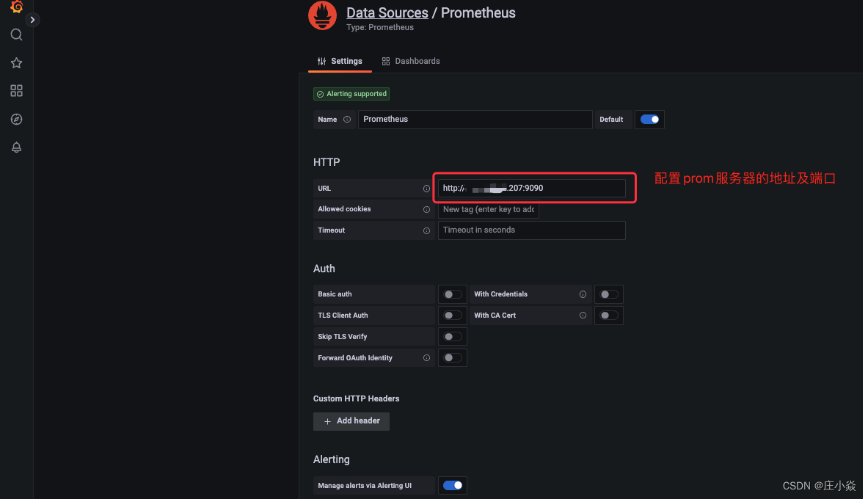Focus the Name field containing Prometheus
The image size is (868, 499).
click(475, 120)
